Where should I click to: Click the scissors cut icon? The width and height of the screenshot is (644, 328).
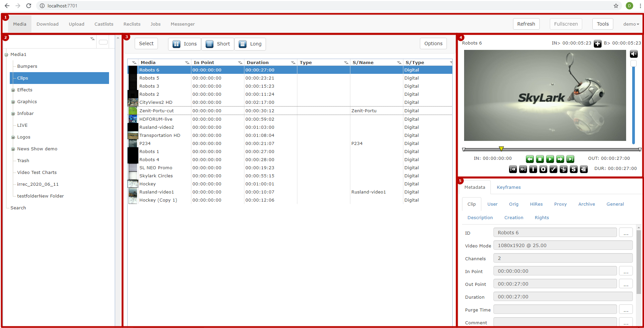tap(563, 169)
